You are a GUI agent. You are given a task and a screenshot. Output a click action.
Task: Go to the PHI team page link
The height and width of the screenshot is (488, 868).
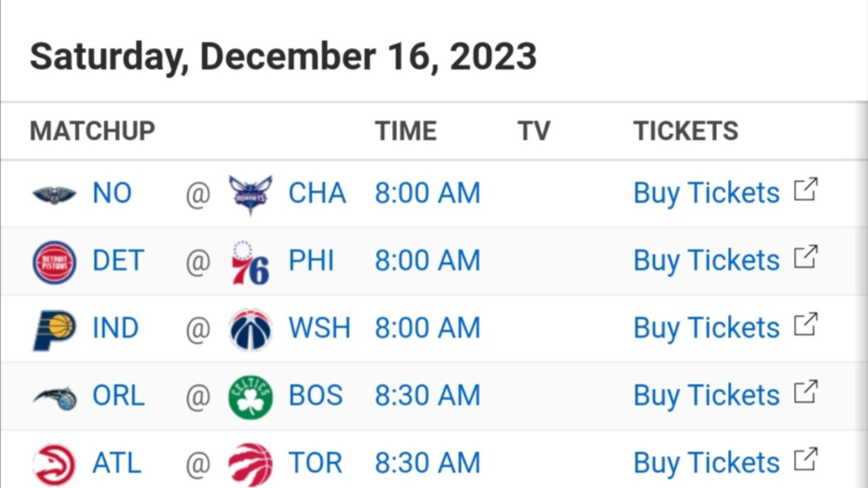pyautogui.click(x=311, y=260)
